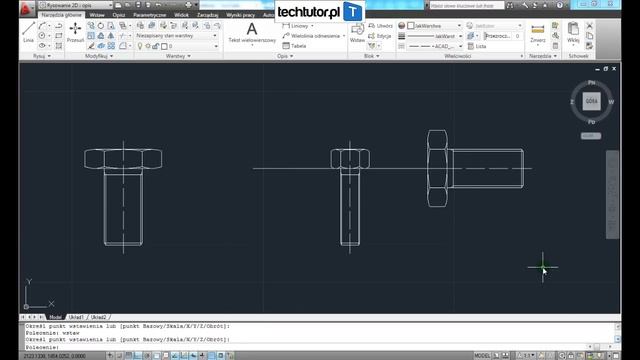Image resolution: width=640 pixels, height=360 pixels.
Task: Toggle the layer lock icon
Action: (156, 46)
